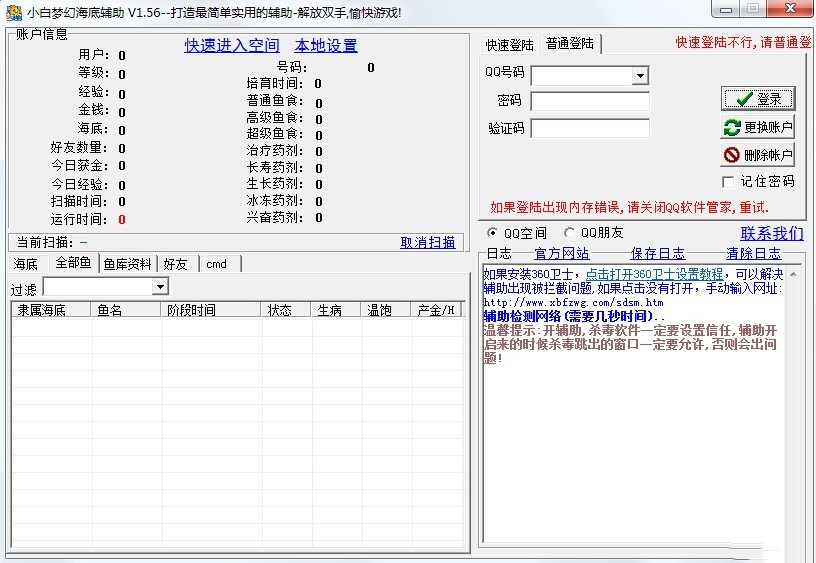Click into the 密码 password field
The width and height of the screenshot is (816, 563).
click(x=590, y=101)
